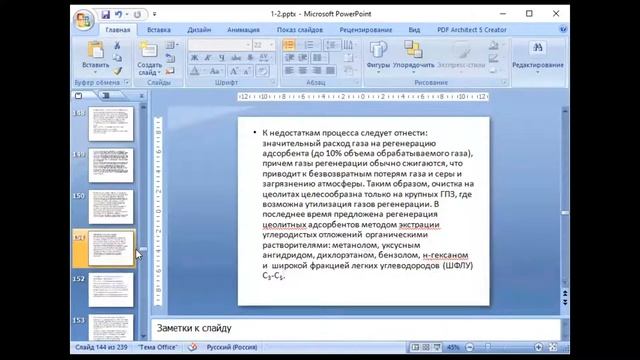This screenshot has width=640, height=360.
Task: Open line spacing options
Action: click(x=331, y=45)
